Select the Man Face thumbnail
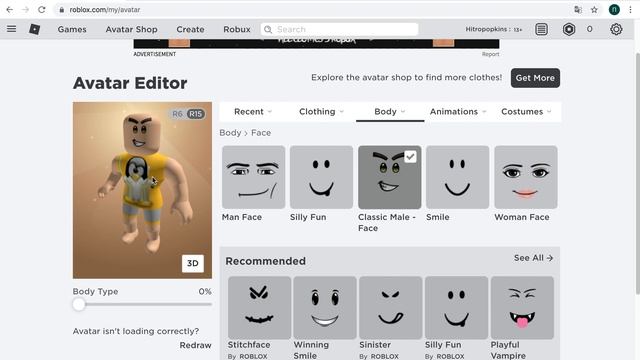This screenshot has height=360, width=640. coord(253,177)
